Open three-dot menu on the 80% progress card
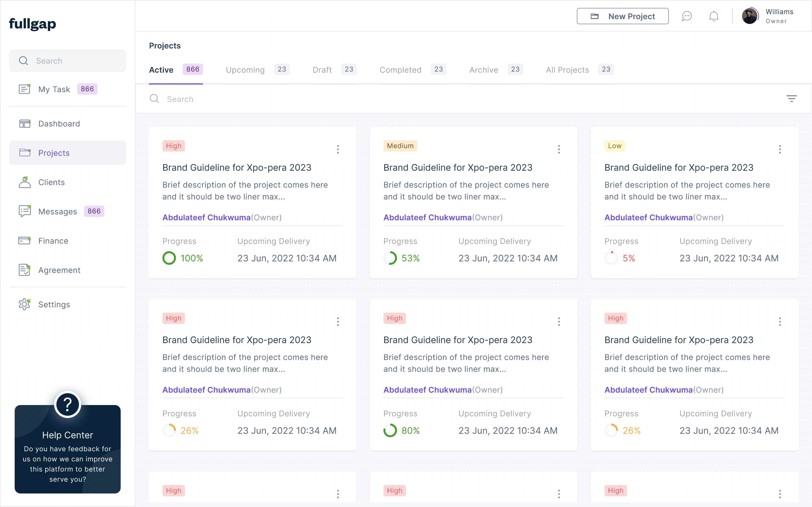Image resolution: width=812 pixels, height=507 pixels. (559, 322)
